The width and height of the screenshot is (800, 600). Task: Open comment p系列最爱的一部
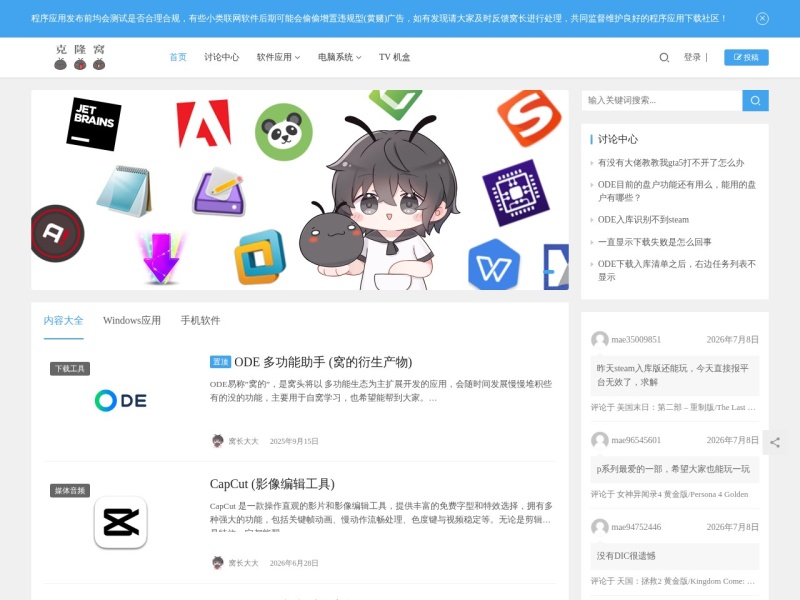click(x=674, y=469)
